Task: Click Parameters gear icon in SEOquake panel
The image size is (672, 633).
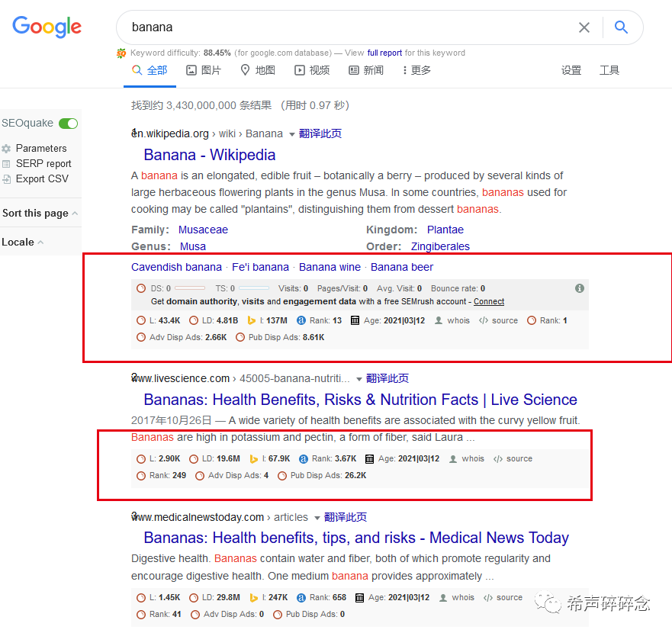Action: point(6,149)
